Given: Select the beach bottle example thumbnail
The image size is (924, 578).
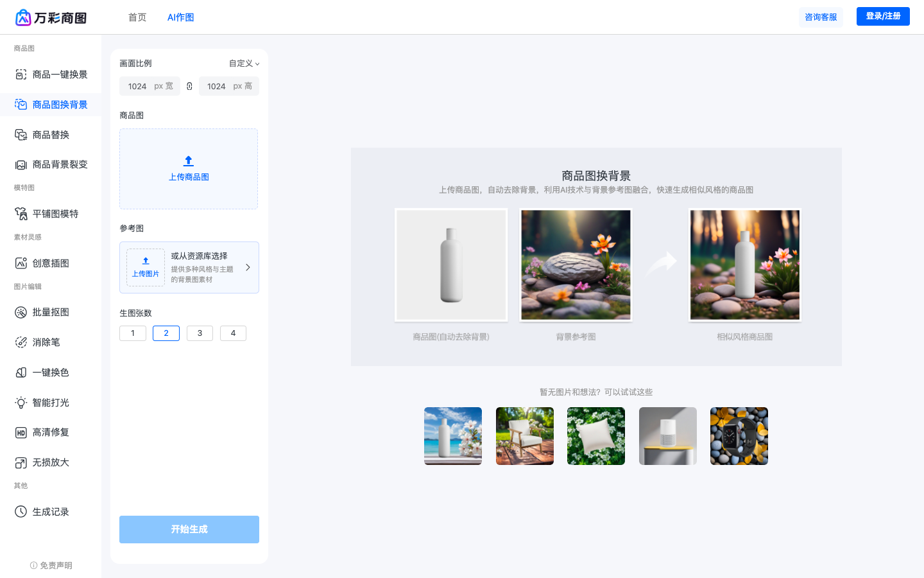Looking at the screenshot, I should pos(452,436).
